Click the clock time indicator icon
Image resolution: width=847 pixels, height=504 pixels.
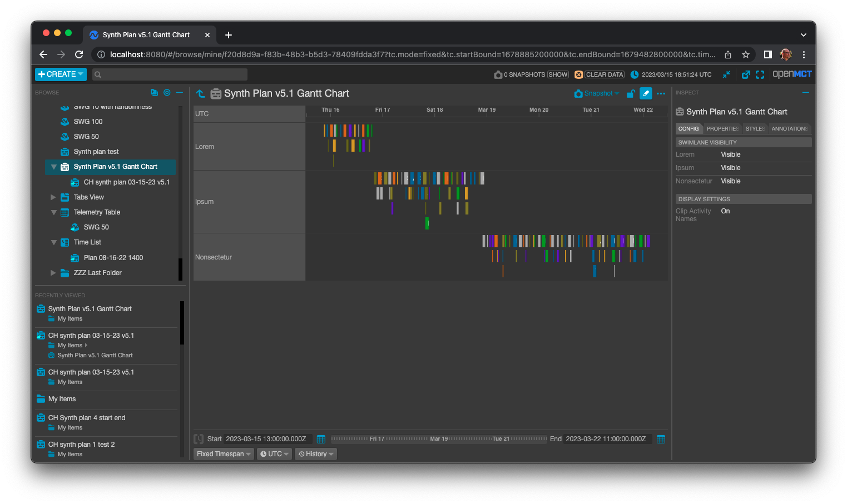[x=635, y=74]
